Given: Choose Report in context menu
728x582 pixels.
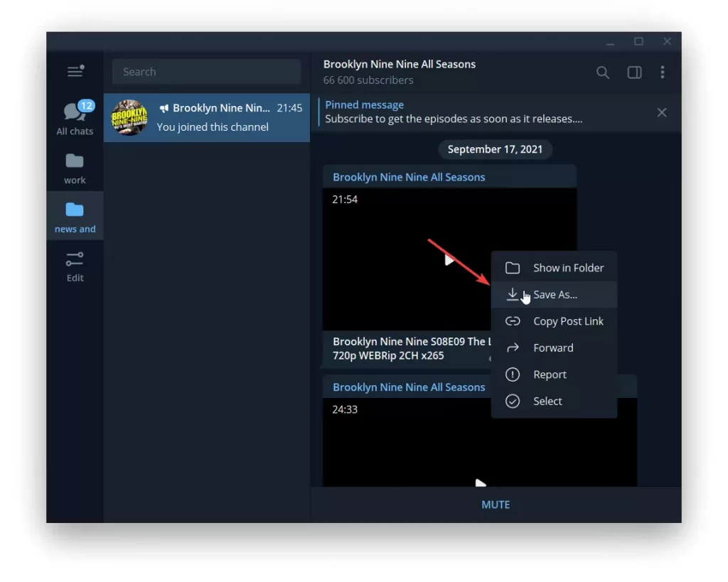Looking at the screenshot, I should [x=554, y=374].
